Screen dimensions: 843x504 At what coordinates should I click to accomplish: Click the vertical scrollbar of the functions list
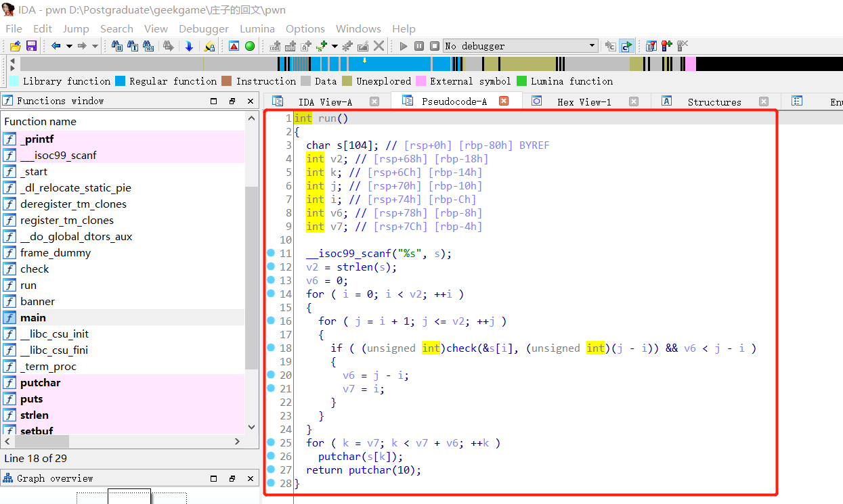click(251, 277)
